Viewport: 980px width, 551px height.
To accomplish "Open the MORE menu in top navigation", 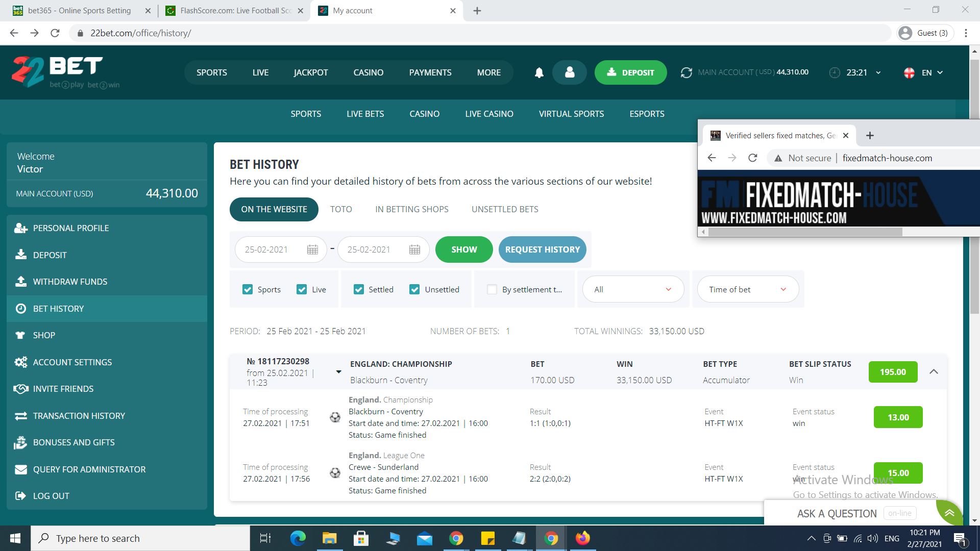I will pos(489,72).
